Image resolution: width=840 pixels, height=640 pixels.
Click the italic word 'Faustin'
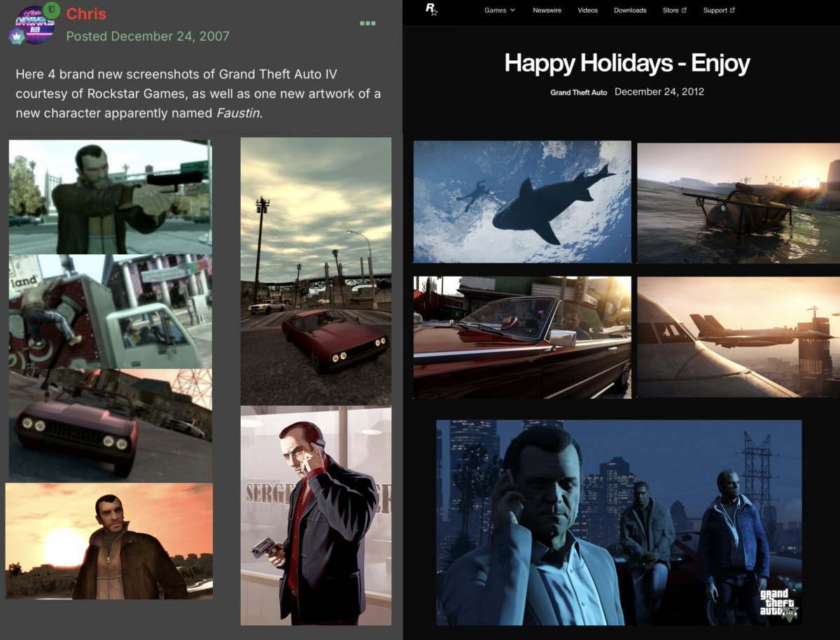point(237,113)
